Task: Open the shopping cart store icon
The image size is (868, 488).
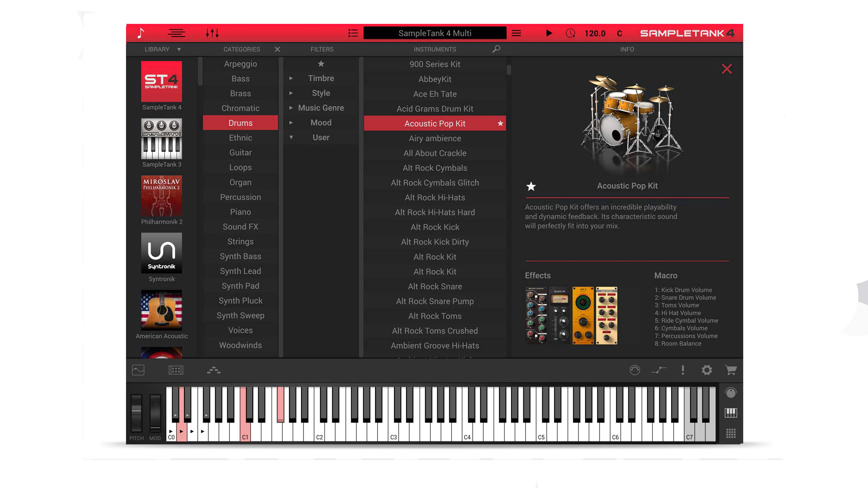Action: [730, 370]
